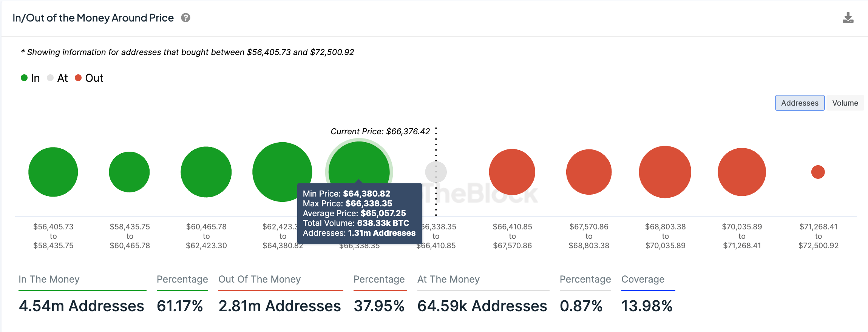Toggle the red Out legend item
868x332 pixels.
point(89,78)
